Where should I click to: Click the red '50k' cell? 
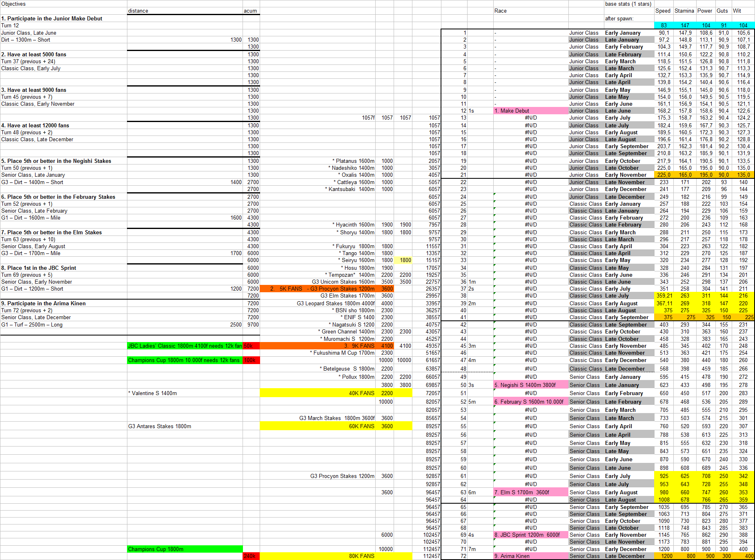point(251,346)
